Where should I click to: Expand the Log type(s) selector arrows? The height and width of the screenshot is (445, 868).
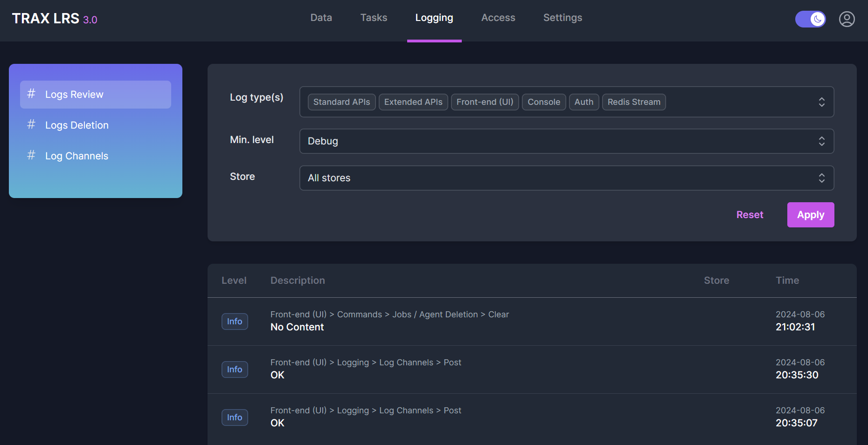821,102
